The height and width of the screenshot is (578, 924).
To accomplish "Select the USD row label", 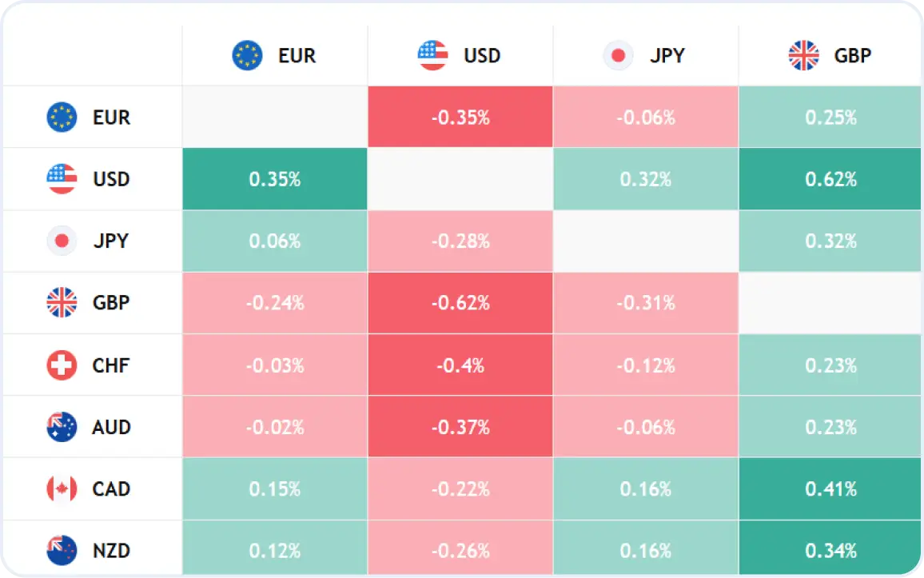I will click(x=111, y=179).
